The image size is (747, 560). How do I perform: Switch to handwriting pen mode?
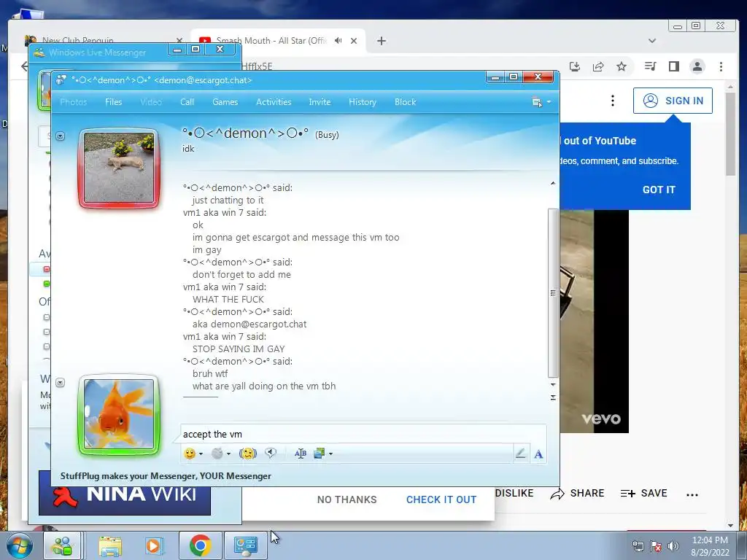click(520, 454)
